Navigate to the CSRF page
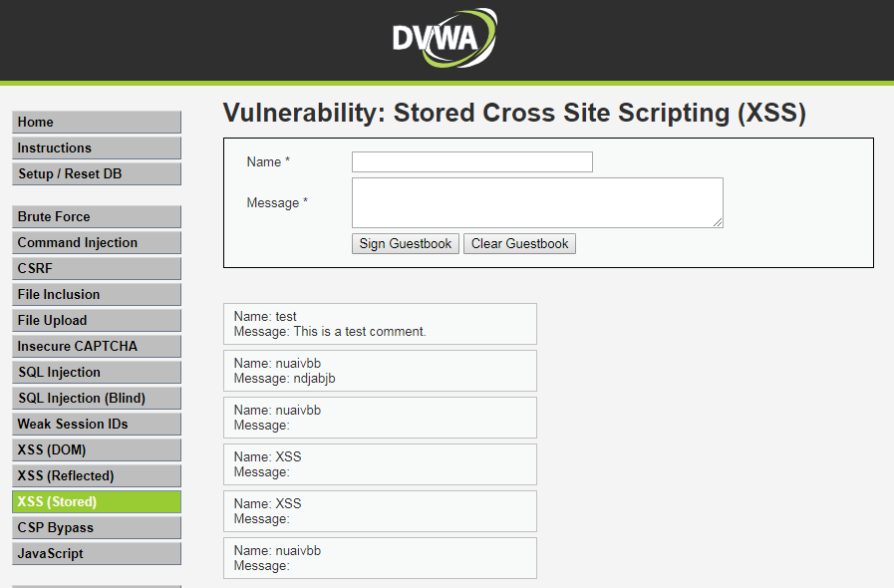Image resolution: width=894 pixels, height=588 pixels. (x=97, y=269)
